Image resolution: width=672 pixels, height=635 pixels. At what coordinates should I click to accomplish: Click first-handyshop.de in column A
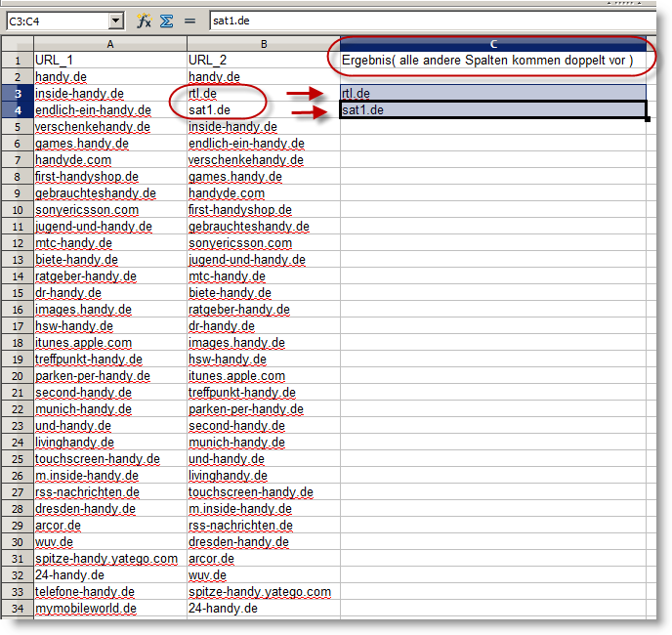point(110,177)
